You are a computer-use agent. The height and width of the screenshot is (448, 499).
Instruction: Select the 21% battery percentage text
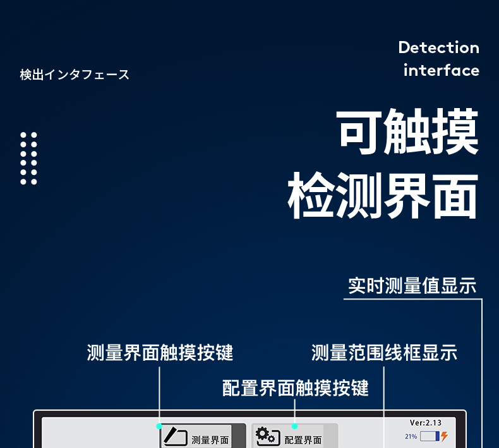(411, 436)
